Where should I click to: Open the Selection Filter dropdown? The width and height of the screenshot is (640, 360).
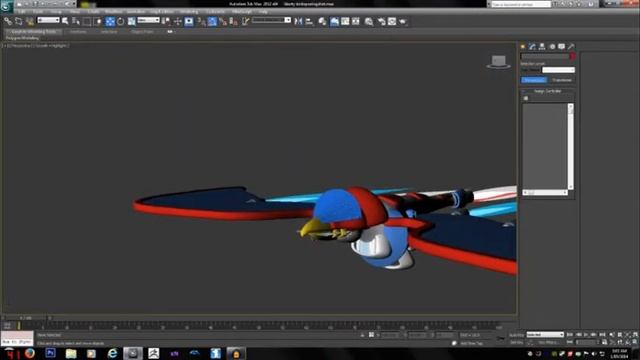48,20
